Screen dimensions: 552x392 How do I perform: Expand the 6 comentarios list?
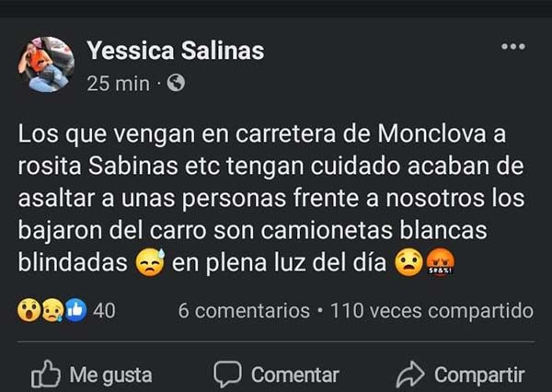[244, 311]
